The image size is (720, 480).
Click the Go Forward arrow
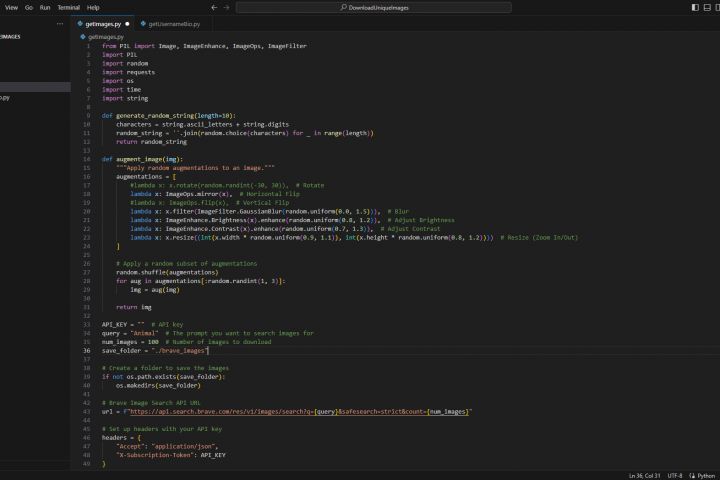tap(226, 7)
